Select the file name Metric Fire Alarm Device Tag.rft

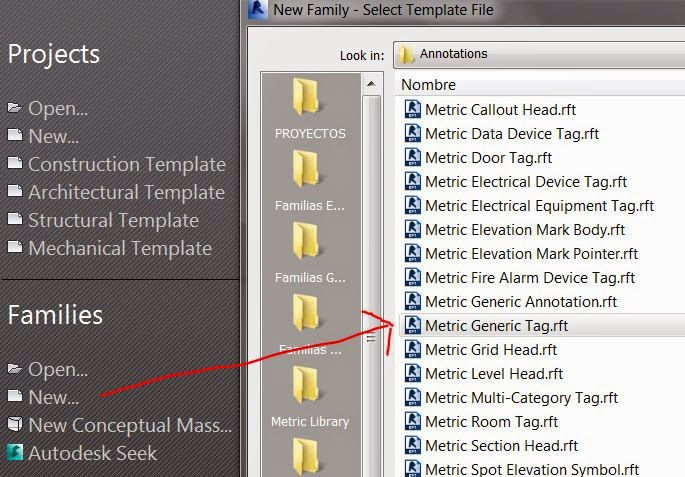point(529,278)
